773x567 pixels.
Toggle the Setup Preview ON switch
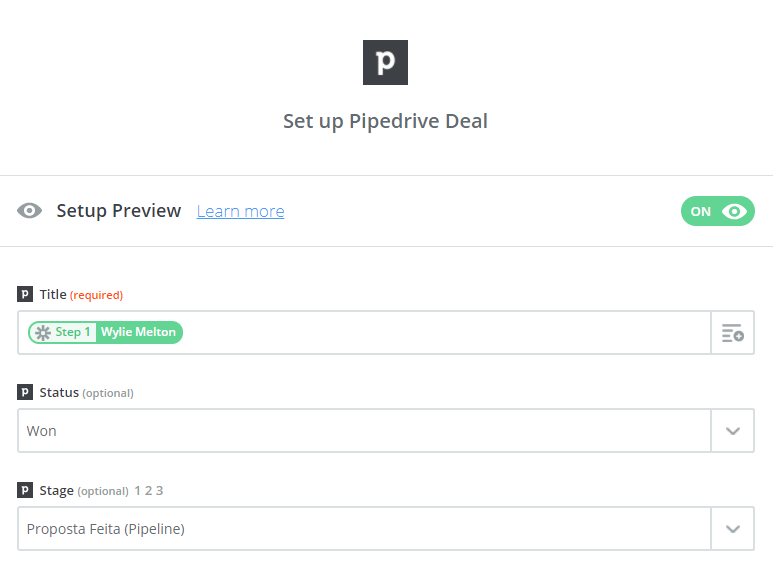click(717, 211)
